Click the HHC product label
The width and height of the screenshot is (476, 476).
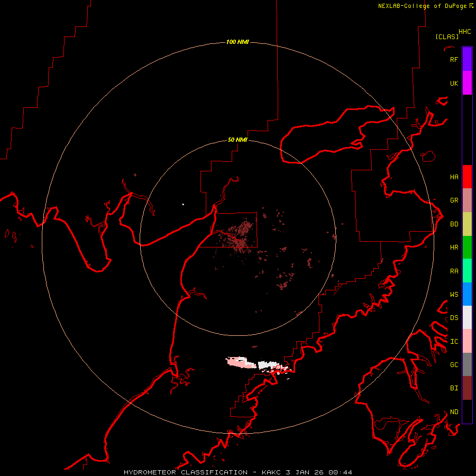[464, 32]
